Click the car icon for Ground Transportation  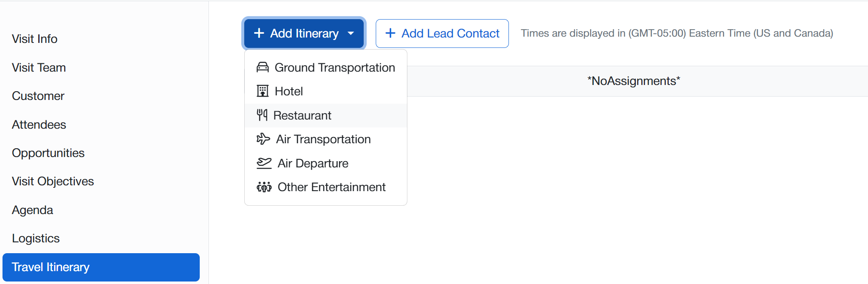tap(263, 67)
